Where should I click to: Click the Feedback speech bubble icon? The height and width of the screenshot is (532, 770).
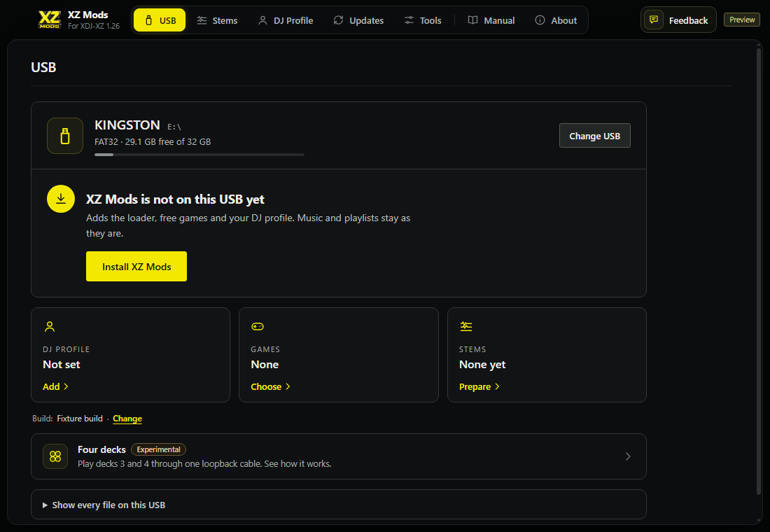[654, 20]
